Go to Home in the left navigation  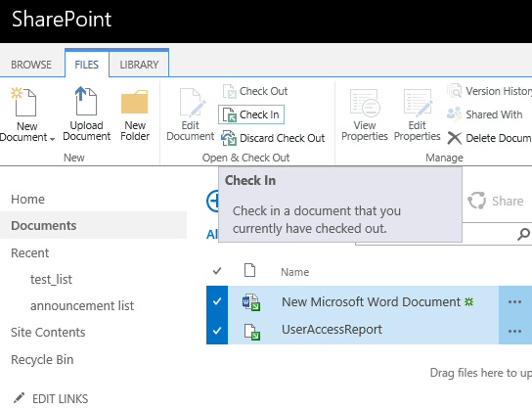(27, 199)
